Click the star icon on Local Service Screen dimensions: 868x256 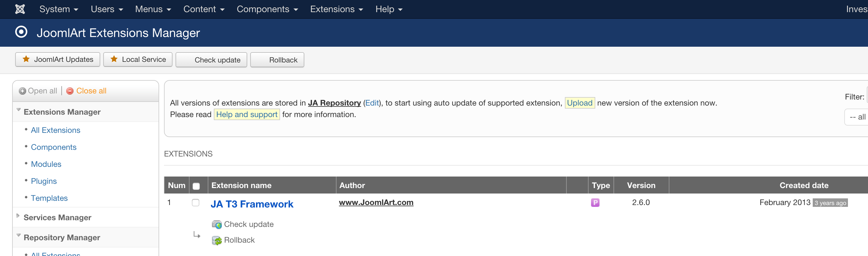click(x=114, y=59)
